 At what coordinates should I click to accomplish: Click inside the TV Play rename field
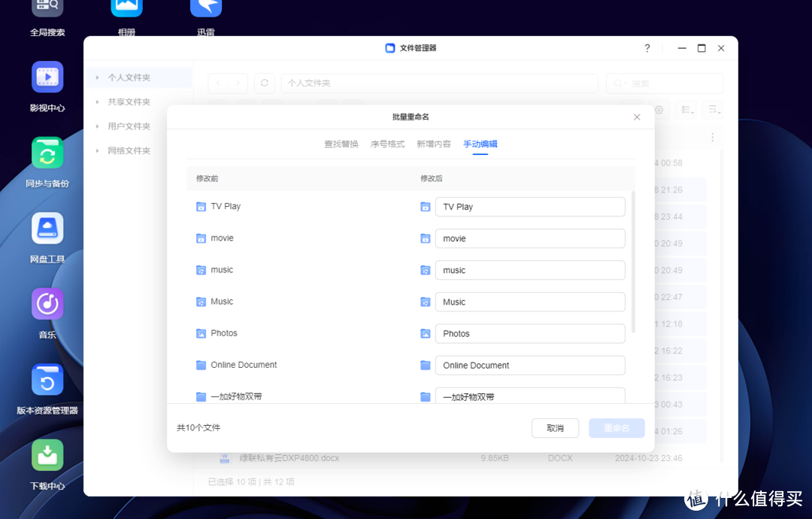tap(529, 206)
